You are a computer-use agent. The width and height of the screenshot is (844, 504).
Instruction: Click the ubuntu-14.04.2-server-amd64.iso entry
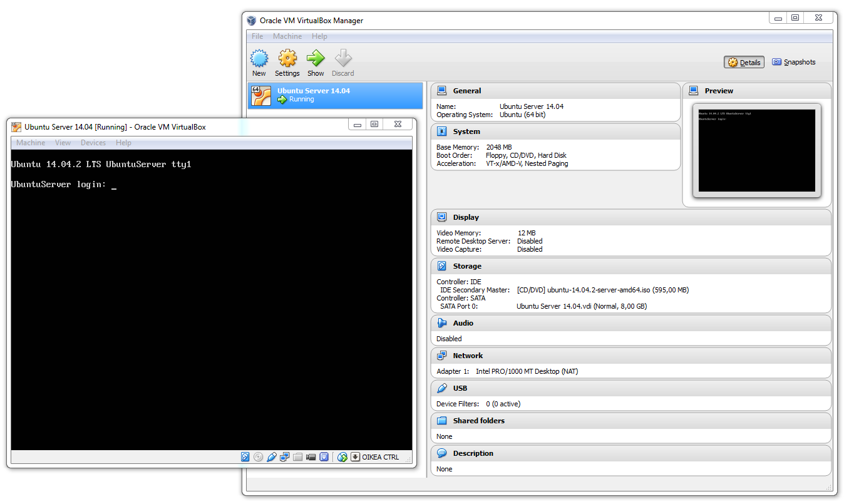pyautogui.click(x=603, y=290)
